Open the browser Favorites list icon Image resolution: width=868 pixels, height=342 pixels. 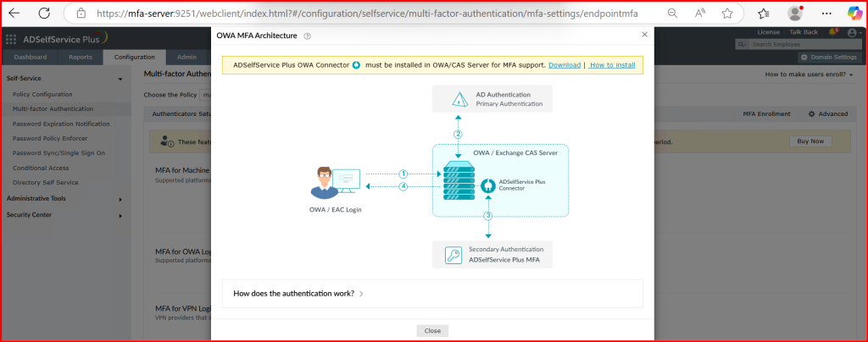[x=762, y=14]
